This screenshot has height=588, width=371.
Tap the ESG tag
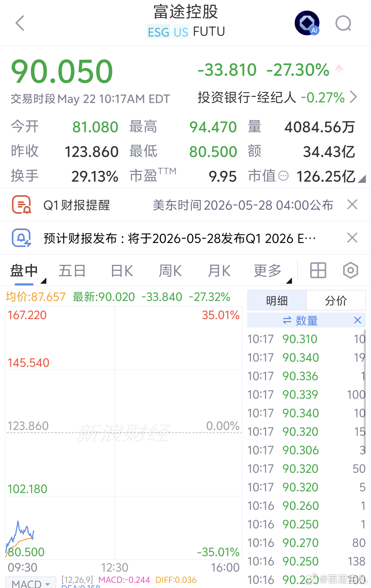point(158,32)
